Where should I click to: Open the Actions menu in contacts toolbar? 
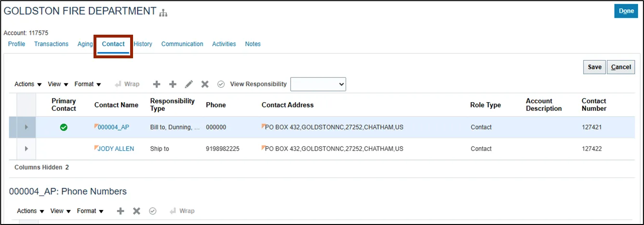click(28, 84)
